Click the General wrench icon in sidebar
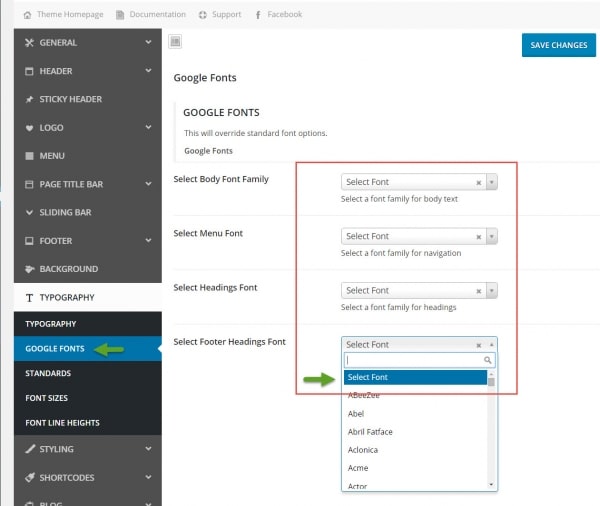 (29, 42)
